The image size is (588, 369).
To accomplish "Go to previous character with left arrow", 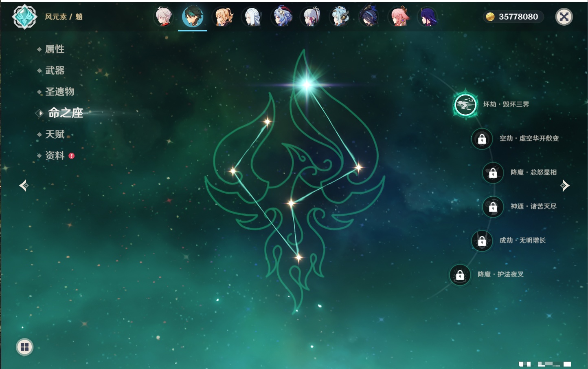I will [24, 186].
